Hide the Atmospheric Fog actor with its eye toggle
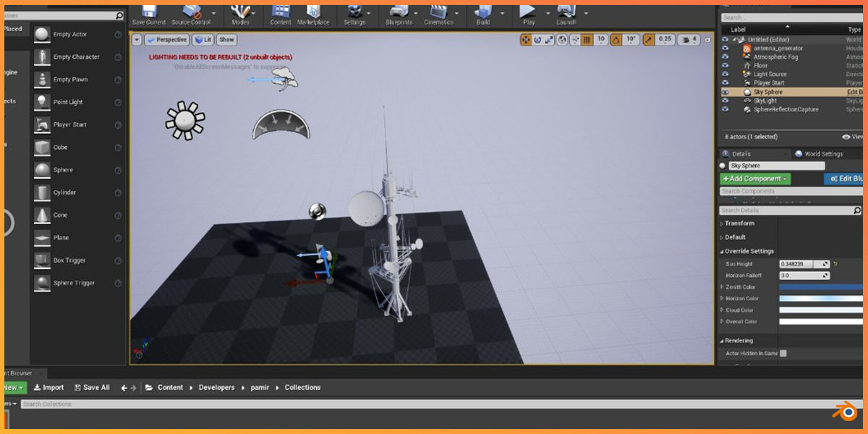 [x=725, y=56]
